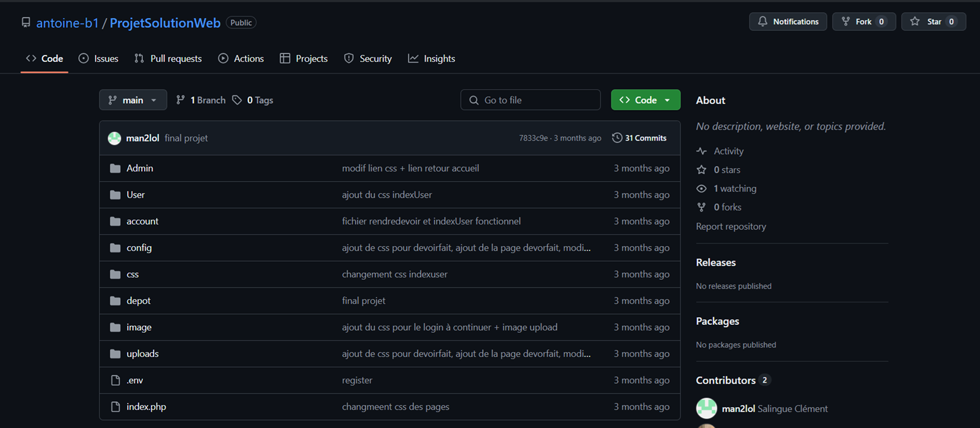
Task: Open the Security tab
Action: tap(368, 58)
